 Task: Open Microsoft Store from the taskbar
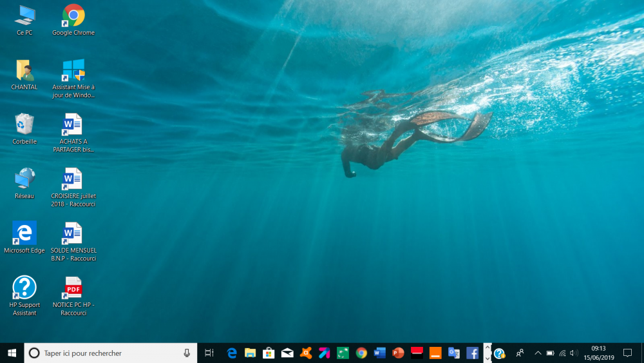(269, 353)
